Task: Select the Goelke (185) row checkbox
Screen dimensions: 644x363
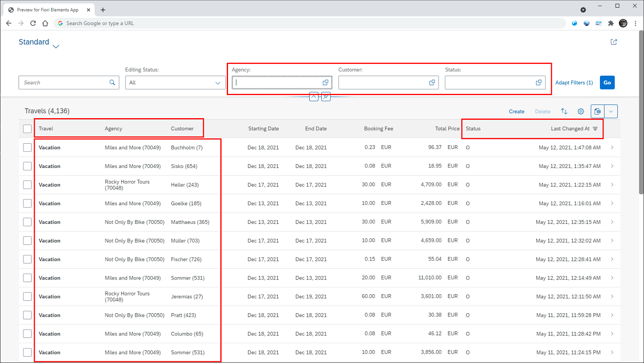Action: pyautogui.click(x=27, y=204)
